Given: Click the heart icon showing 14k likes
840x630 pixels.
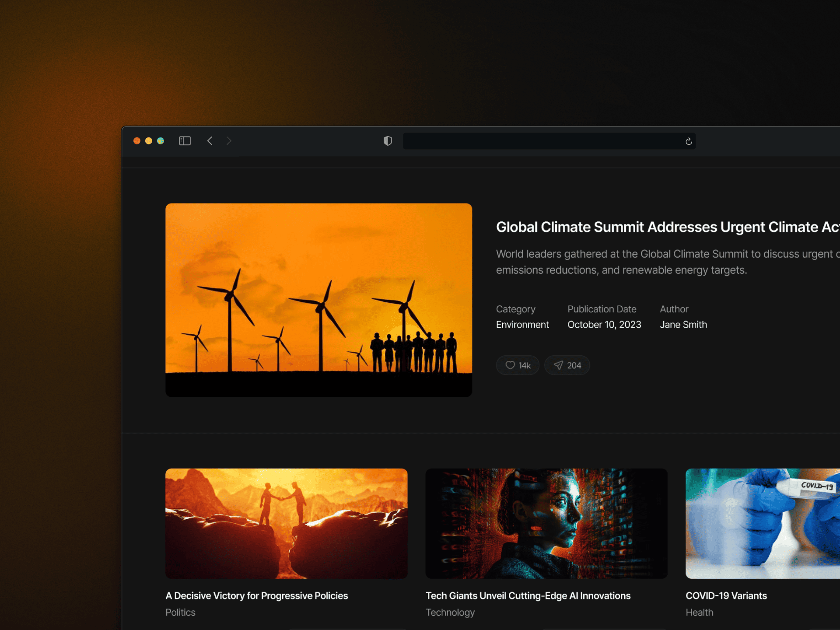Looking at the screenshot, I should [510, 365].
